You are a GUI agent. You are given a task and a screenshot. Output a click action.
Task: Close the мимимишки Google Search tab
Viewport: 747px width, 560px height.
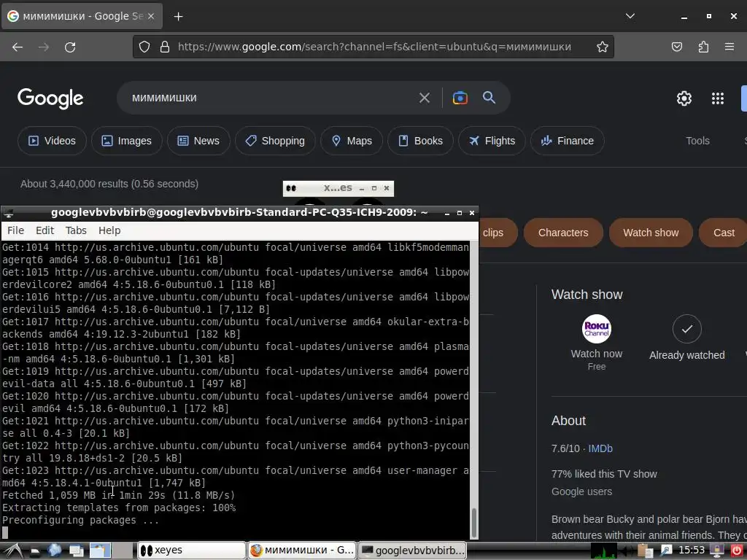coord(151,16)
